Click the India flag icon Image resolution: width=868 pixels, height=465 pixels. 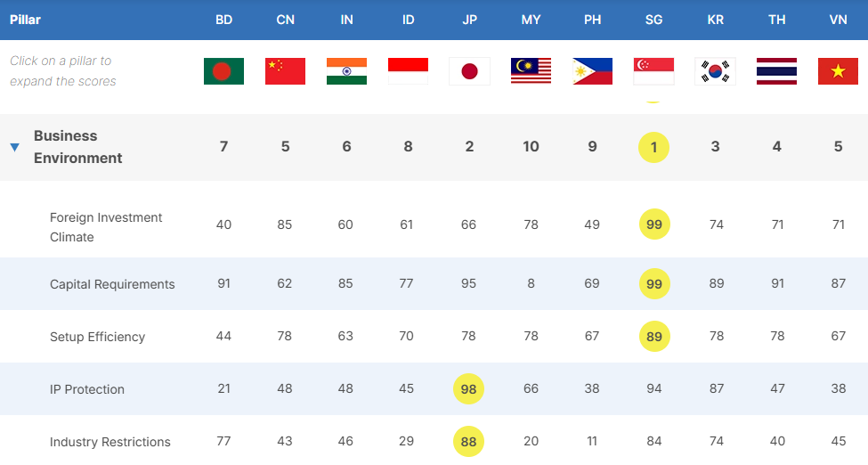pos(346,71)
